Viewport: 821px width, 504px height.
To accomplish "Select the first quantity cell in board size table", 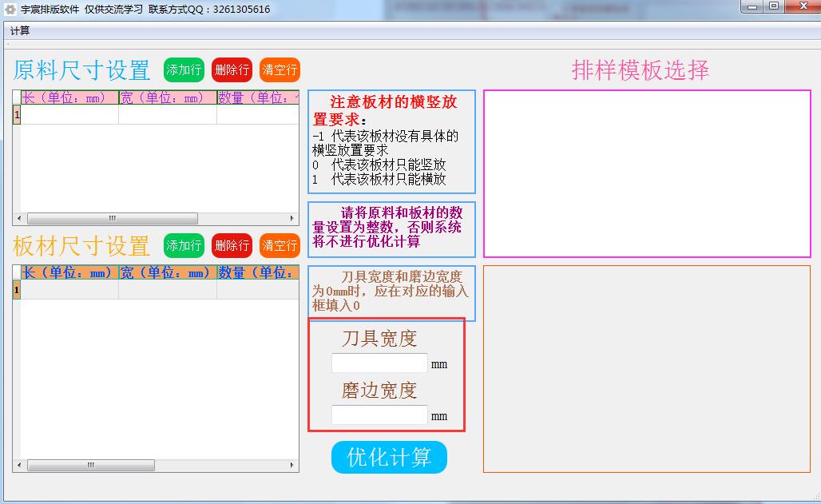I will pyautogui.click(x=256, y=289).
